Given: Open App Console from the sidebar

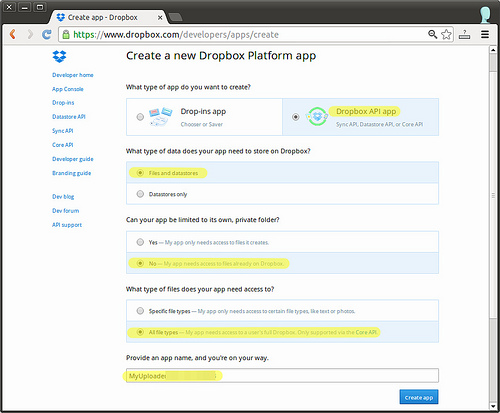Looking at the screenshot, I should (x=68, y=89).
